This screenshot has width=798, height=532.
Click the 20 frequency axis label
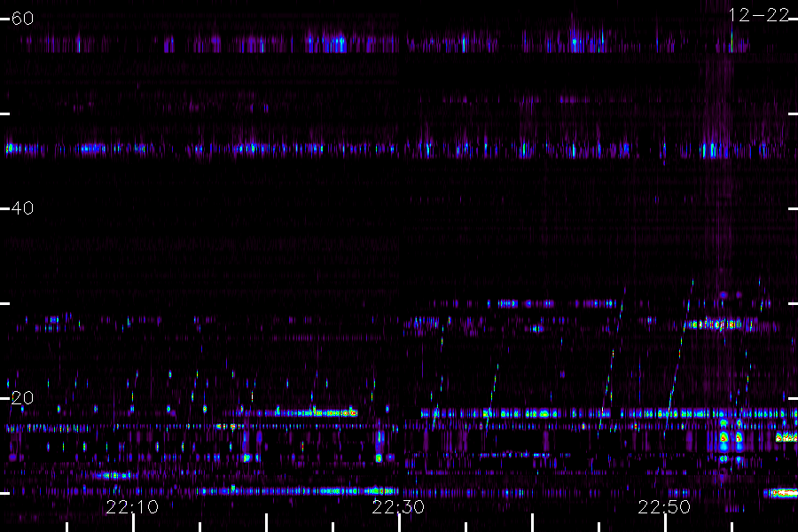[22, 397]
